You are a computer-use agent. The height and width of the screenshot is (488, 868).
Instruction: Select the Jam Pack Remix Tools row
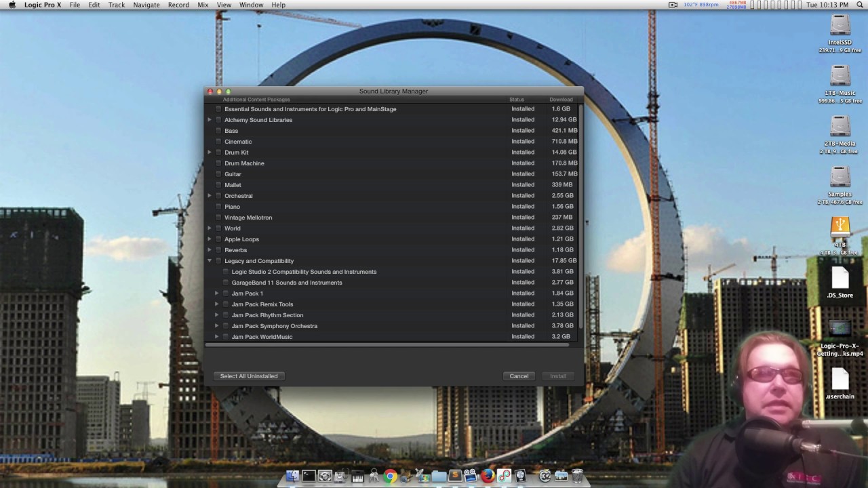[x=392, y=304]
